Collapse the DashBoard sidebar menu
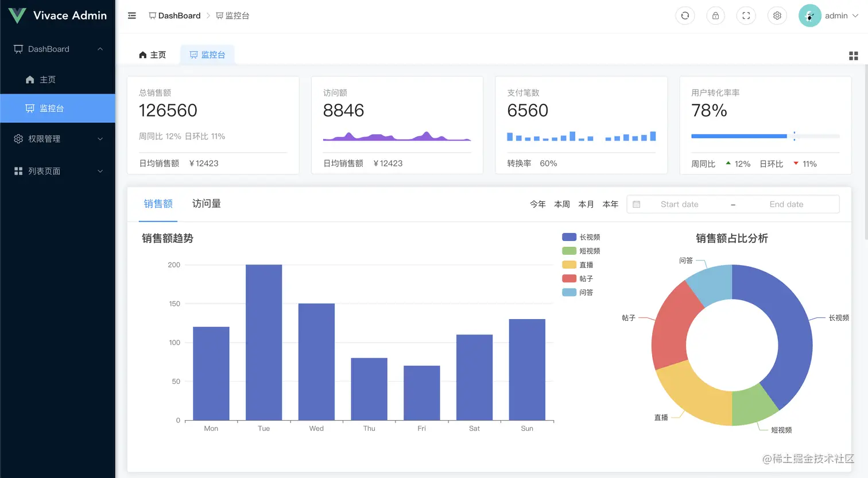The image size is (868, 478). [x=57, y=49]
